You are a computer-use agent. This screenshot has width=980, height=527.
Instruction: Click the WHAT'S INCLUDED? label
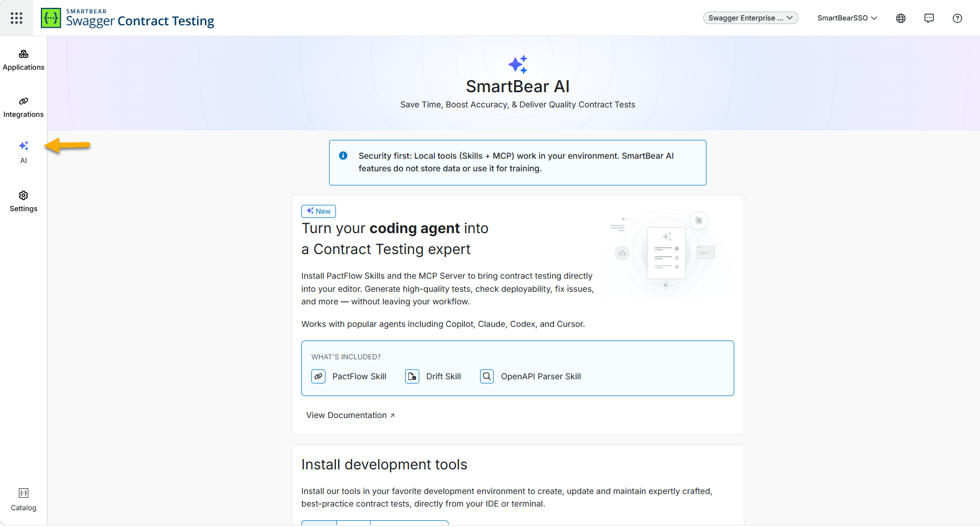(x=346, y=357)
